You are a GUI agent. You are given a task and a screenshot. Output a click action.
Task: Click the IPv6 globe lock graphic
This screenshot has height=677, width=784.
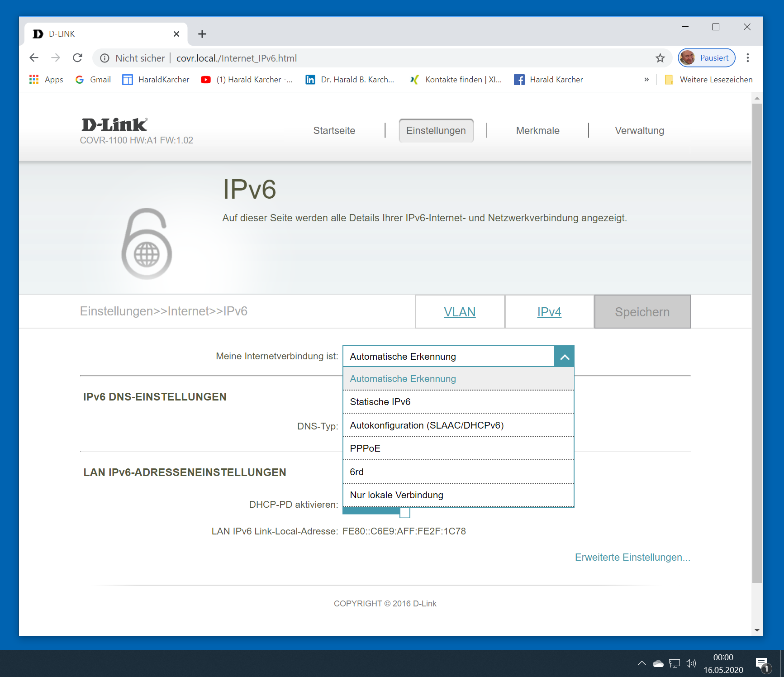click(147, 243)
